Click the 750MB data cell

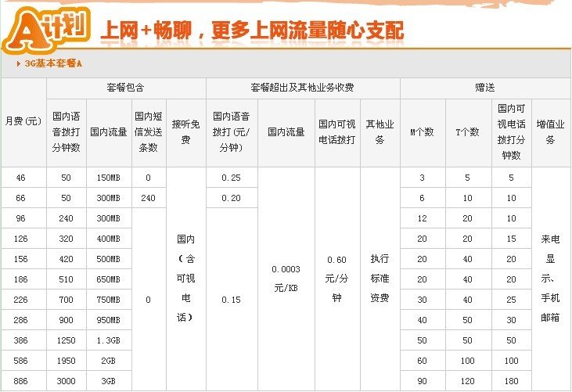click(109, 300)
